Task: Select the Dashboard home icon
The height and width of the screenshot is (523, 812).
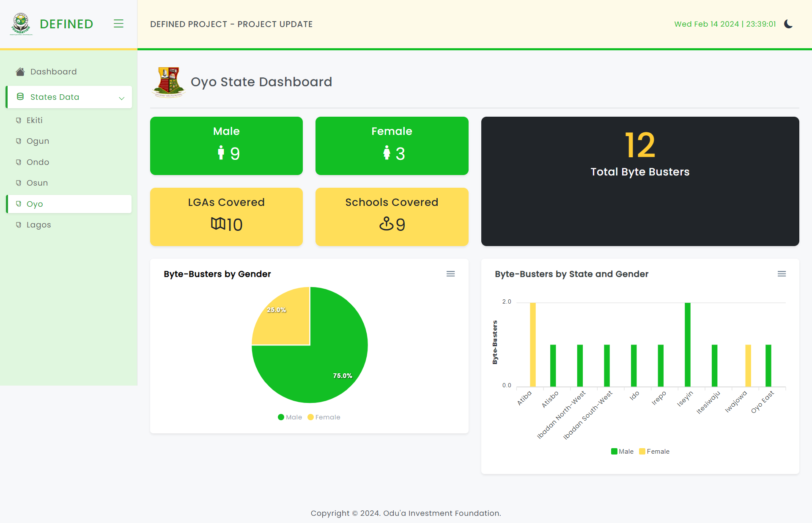Action: (19, 71)
